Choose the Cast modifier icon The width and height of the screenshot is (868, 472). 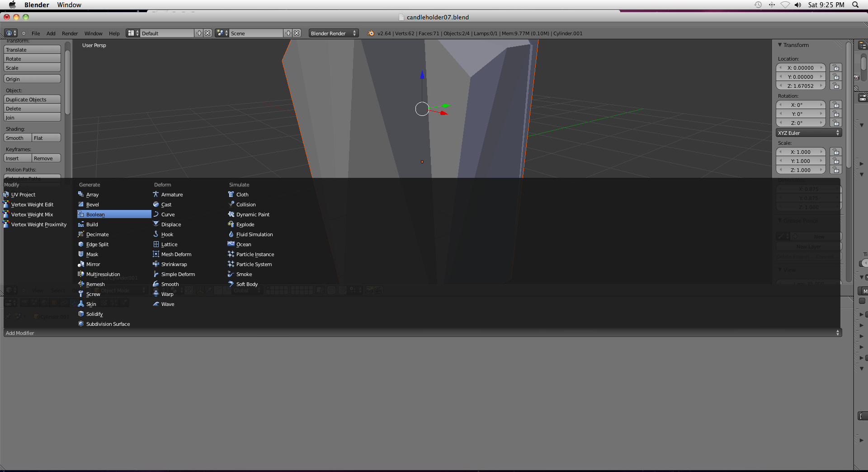(156, 205)
